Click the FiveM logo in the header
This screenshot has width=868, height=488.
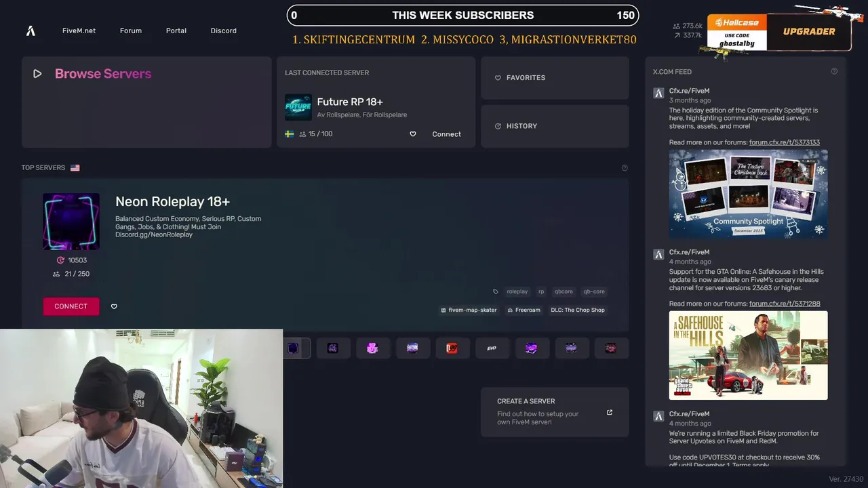31,30
